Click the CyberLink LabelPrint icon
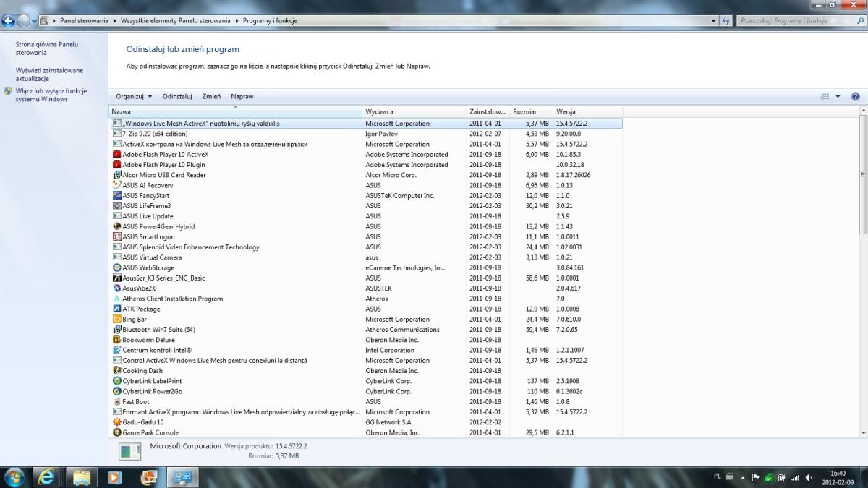The image size is (868, 488). (116, 381)
